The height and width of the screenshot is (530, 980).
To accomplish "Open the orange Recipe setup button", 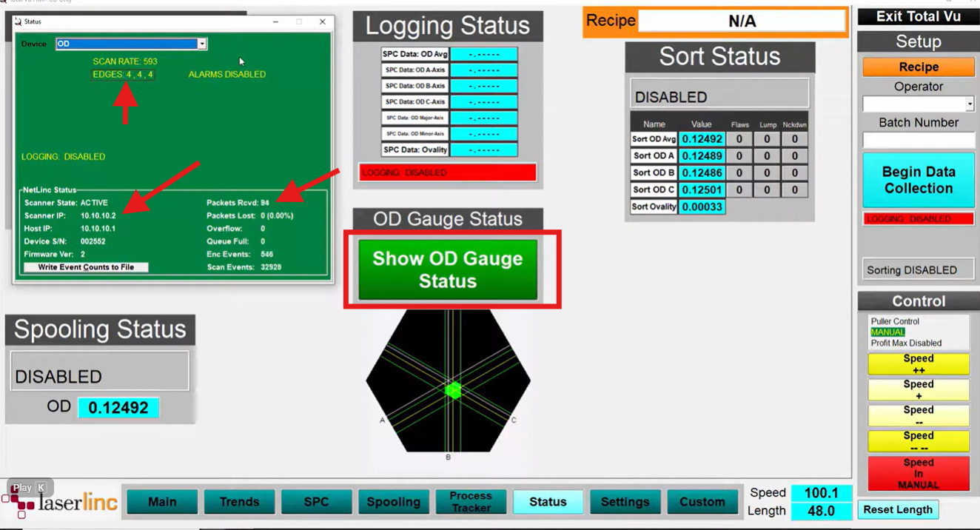I will (918, 67).
